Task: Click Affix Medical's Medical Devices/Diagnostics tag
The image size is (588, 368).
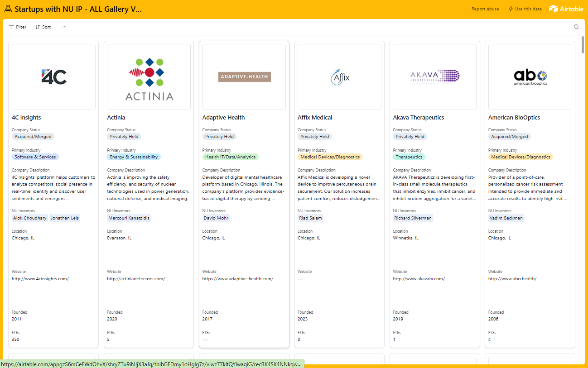Action: pyautogui.click(x=330, y=157)
